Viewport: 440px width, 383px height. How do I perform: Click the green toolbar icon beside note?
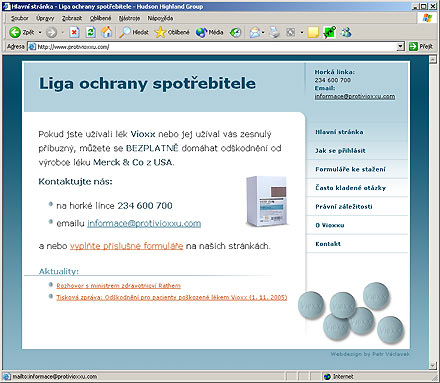(x=329, y=32)
